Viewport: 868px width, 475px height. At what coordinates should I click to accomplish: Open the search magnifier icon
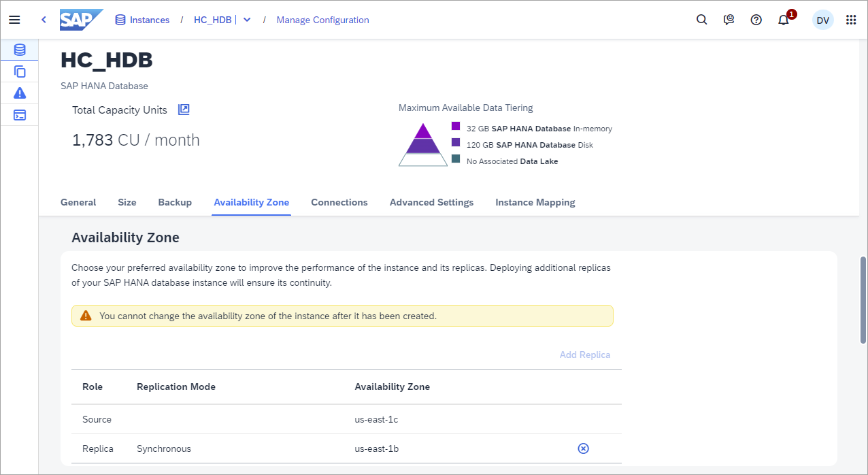click(702, 20)
